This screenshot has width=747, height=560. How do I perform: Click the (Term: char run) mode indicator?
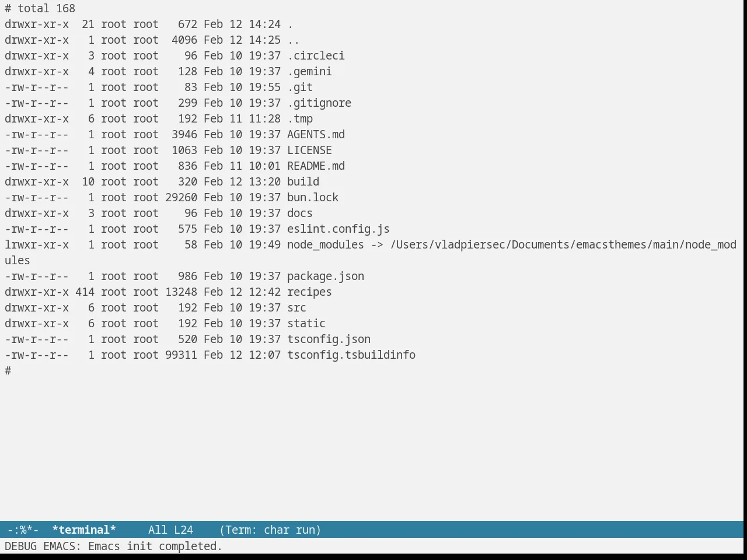tap(270, 530)
